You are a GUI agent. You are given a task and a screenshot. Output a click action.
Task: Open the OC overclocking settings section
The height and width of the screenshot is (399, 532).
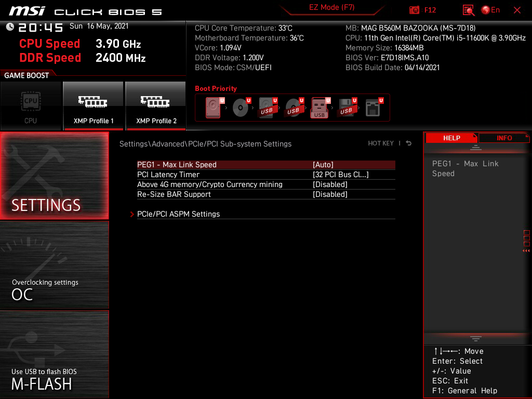pyautogui.click(x=54, y=265)
